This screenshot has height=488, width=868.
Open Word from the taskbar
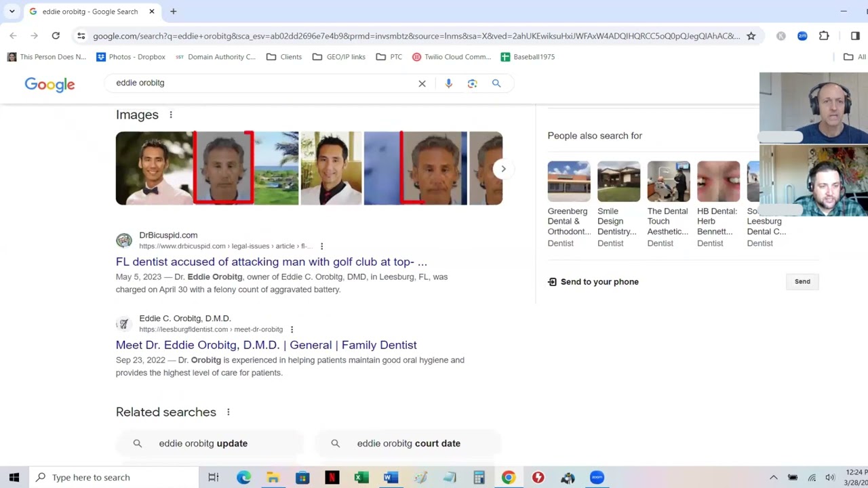[391, 477]
